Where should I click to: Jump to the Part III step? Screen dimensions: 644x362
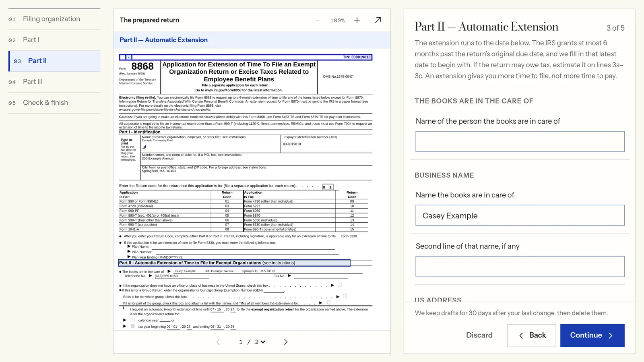pos(54,82)
